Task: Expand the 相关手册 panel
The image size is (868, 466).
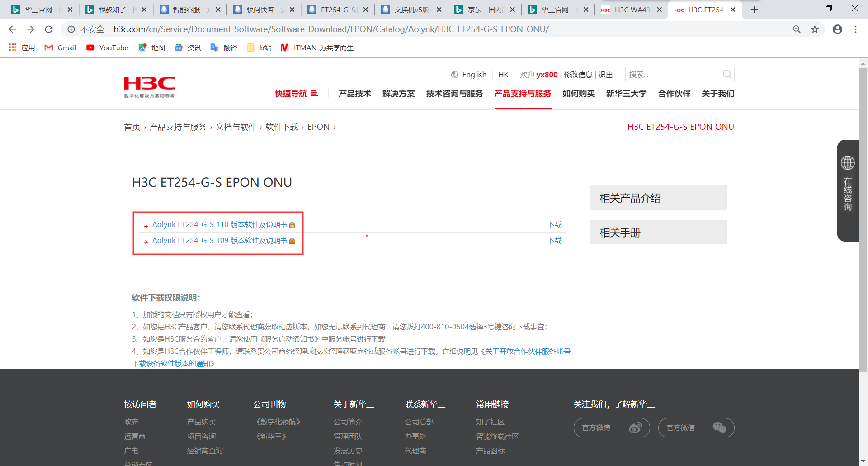Action: tap(658, 232)
